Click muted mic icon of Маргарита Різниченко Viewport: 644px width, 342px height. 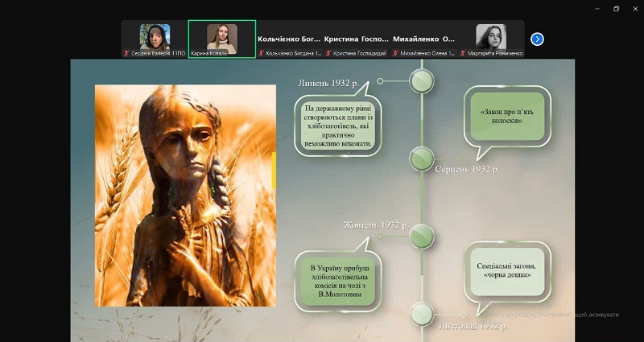tap(463, 53)
